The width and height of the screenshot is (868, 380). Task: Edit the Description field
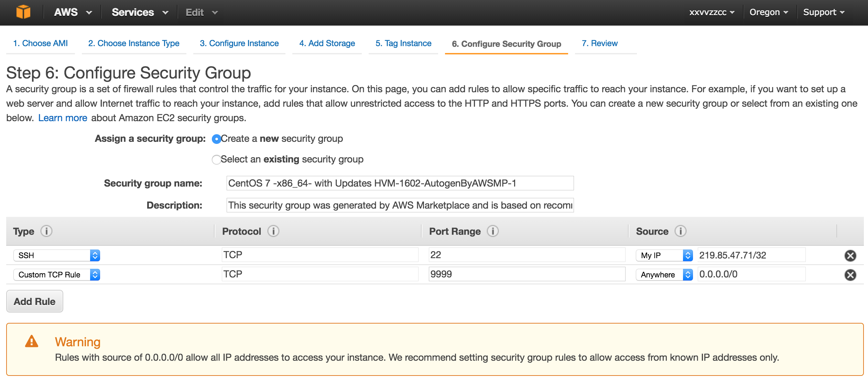[x=400, y=205]
